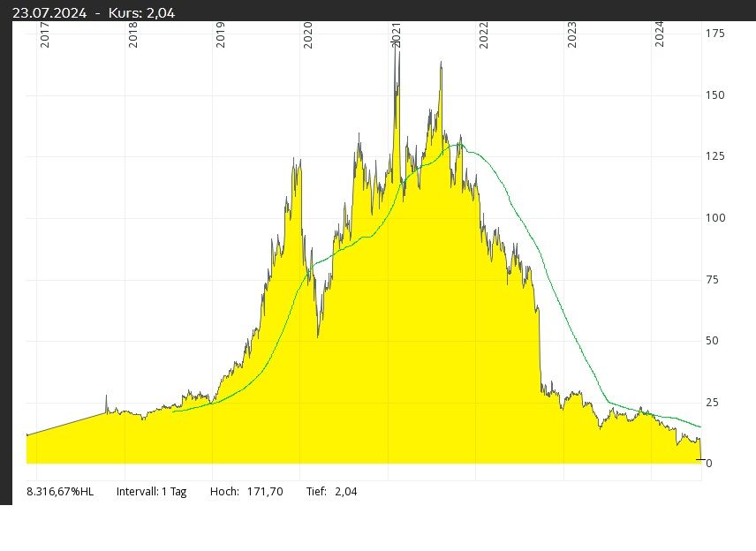This screenshot has height=551, width=756.
Task: Click the 'Hoch: 171,70' high value
Action: (246, 491)
